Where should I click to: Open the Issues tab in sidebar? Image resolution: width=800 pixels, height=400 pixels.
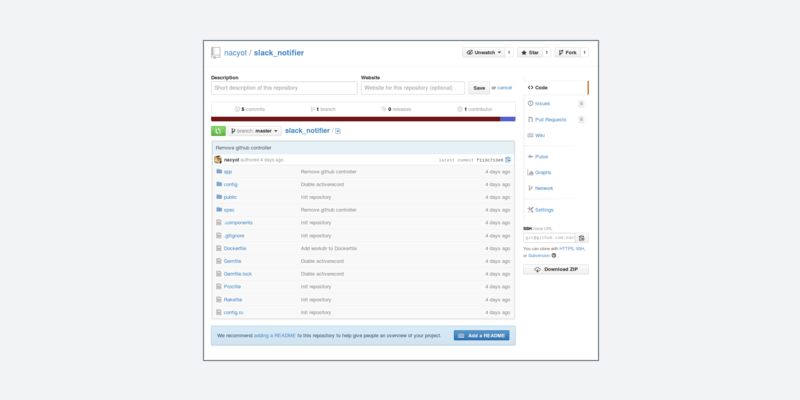[x=542, y=103]
